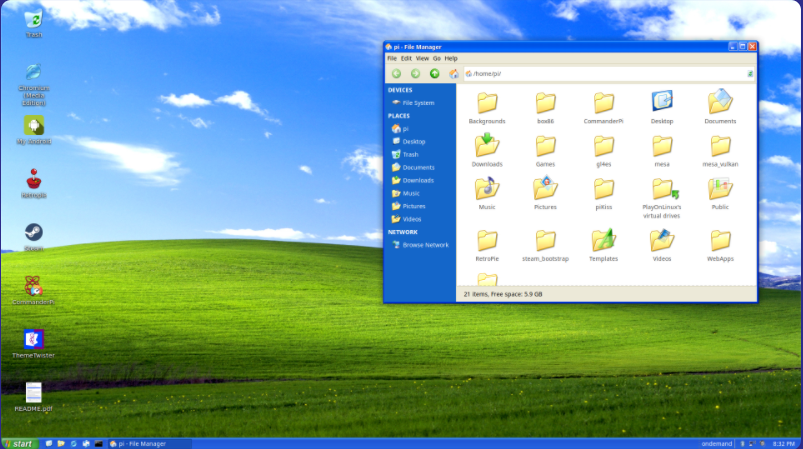Viewport: 803px width, 449px height.
Task: Select the Templates folder
Action: point(603,240)
